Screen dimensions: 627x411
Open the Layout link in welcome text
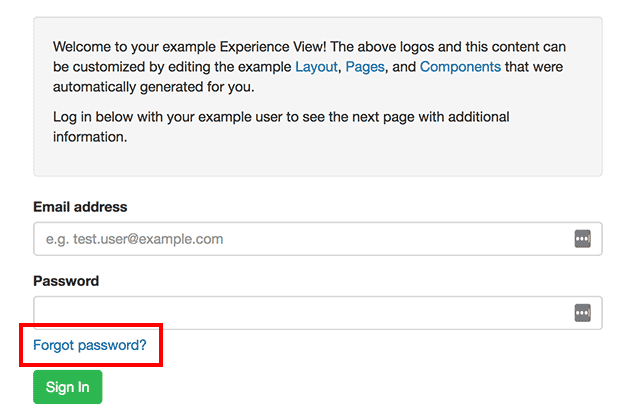316,67
